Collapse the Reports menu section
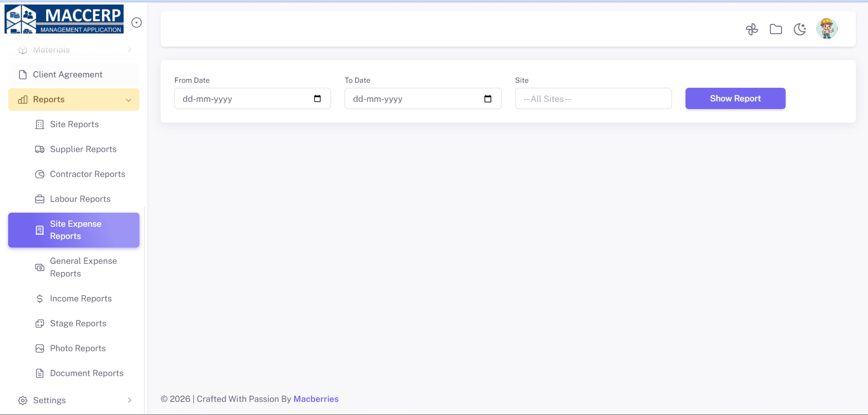Screen dimensions: 868x415 tap(128, 100)
